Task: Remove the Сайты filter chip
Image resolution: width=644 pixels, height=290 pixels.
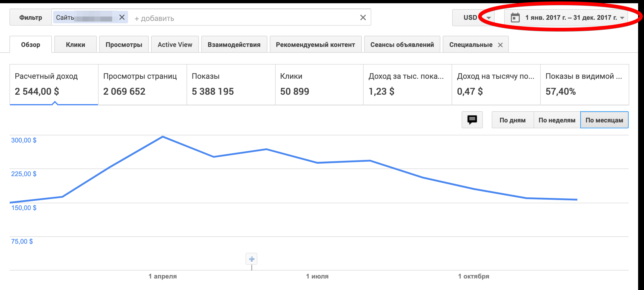Action: 122,17
